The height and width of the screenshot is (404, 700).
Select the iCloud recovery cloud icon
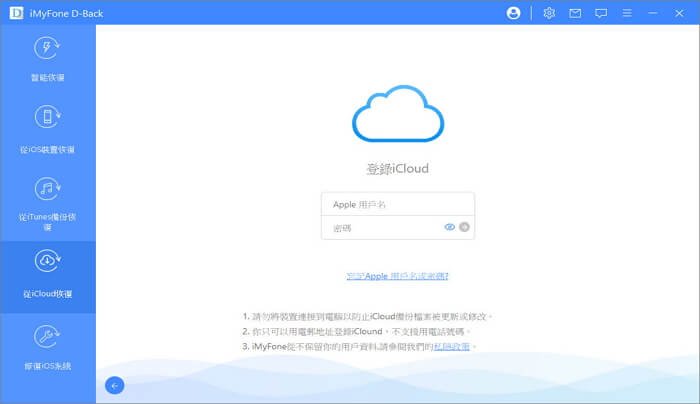pyautogui.click(x=48, y=262)
